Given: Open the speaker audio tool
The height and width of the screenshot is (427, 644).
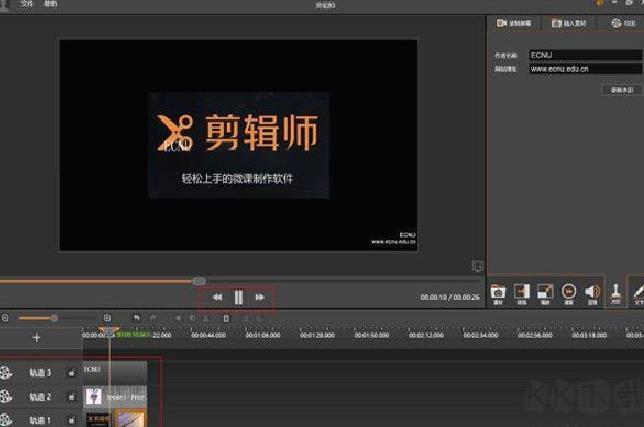Looking at the screenshot, I should (x=592, y=294).
